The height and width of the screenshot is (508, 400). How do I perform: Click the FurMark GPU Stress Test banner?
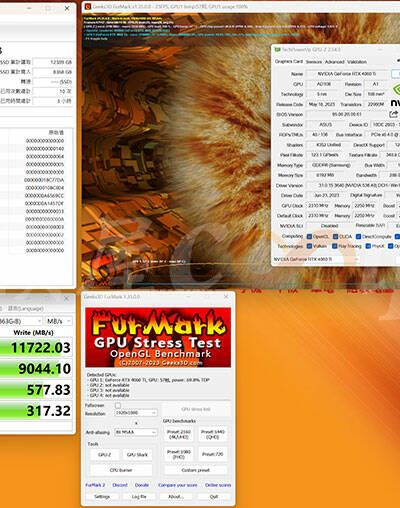pyautogui.click(x=158, y=337)
